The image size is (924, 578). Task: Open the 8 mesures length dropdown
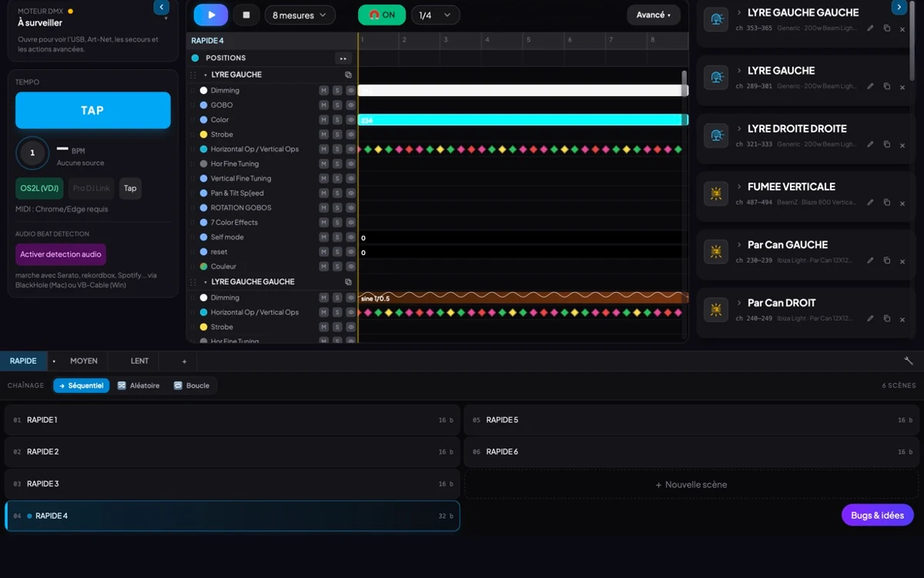(x=300, y=15)
